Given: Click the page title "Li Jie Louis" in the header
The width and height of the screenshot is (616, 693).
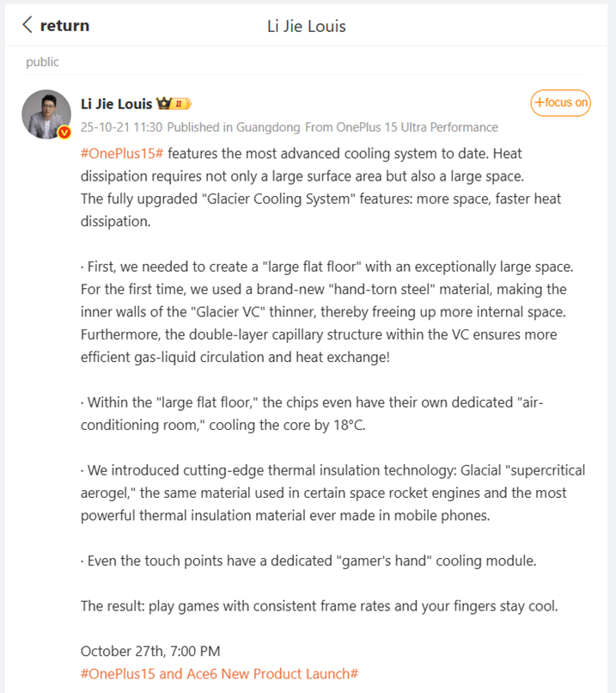Looking at the screenshot, I should tap(307, 26).
